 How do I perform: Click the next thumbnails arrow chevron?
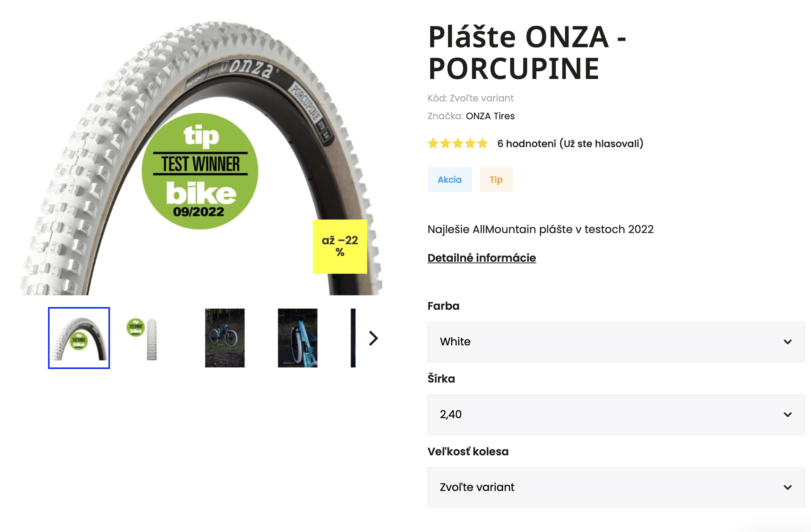pyautogui.click(x=373, y=338)
